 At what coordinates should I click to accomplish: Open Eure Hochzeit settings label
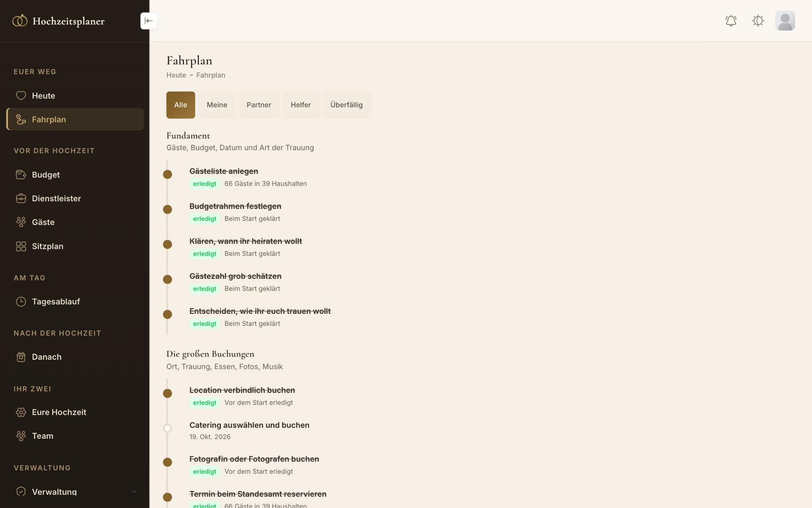pos(59,412)
